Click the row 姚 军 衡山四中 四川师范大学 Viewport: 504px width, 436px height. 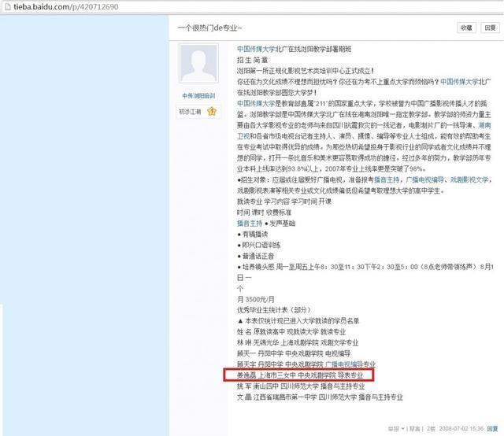tap(301, 386)
